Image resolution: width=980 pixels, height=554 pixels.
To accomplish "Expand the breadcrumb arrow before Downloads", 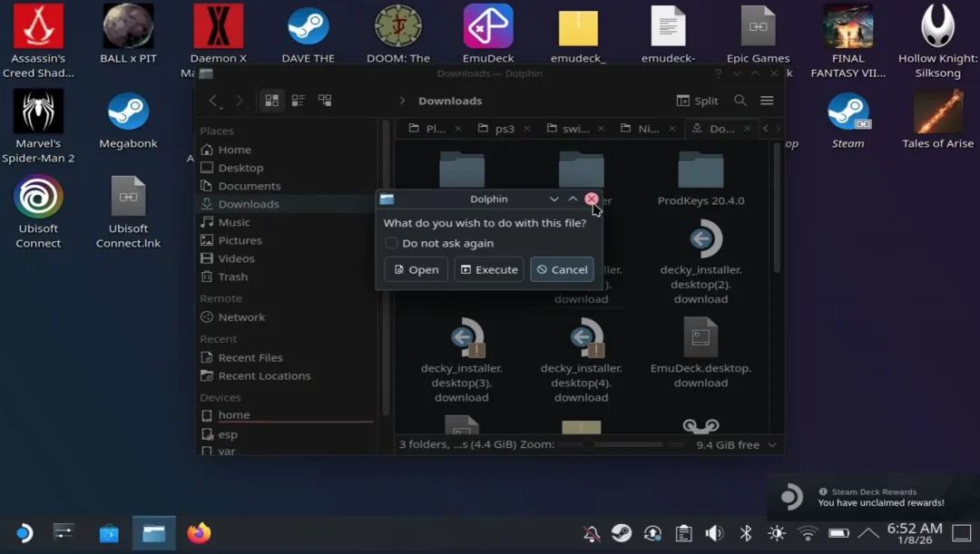I will tap(402, 101).
